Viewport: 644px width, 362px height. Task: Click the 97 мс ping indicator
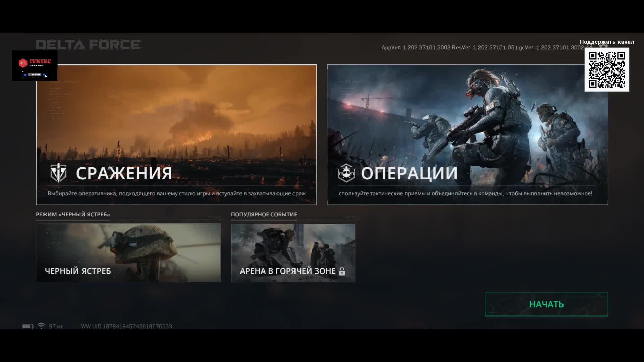[x=56, y=326]
